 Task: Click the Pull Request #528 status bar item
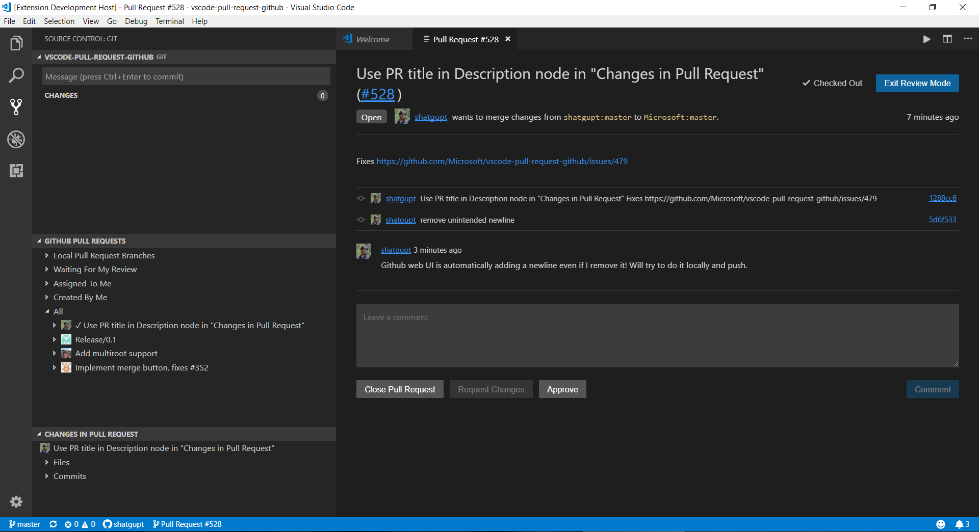pyautogui.click(x=187, y=524)
